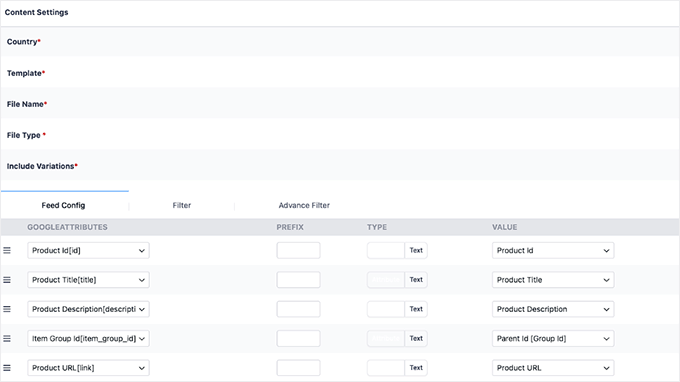Switch to the Advance Filter tab
680x382 pixels.
point(304,206)
